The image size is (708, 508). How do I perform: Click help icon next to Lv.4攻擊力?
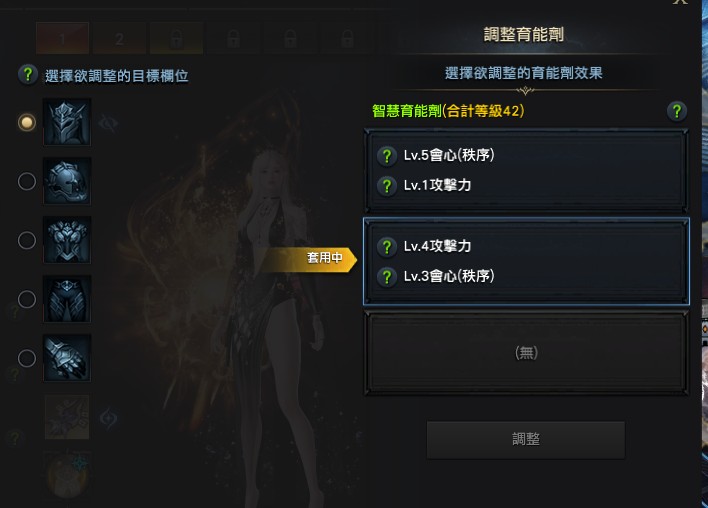point(387,247)
